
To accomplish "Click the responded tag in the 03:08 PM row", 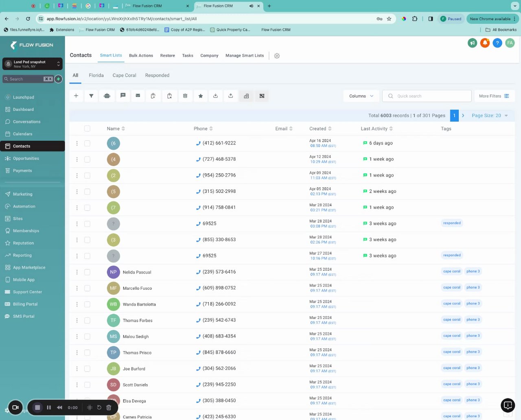I will (x=452, y=223).
